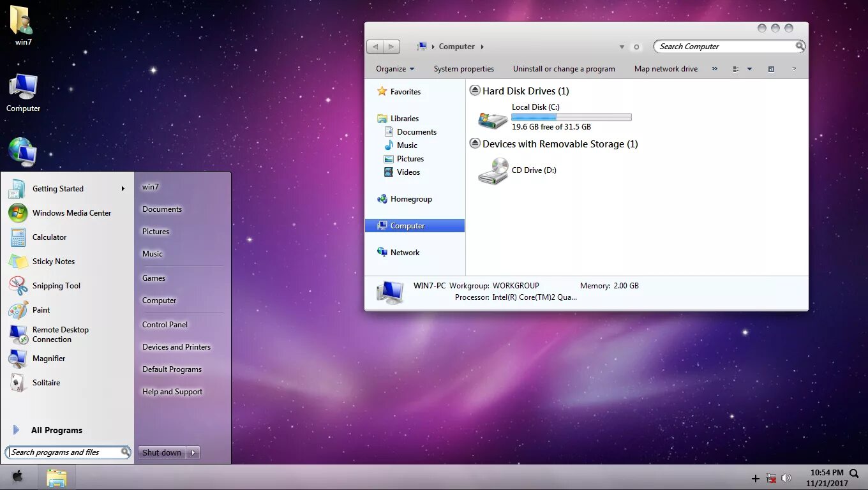Click the network status tray icon

771,478
